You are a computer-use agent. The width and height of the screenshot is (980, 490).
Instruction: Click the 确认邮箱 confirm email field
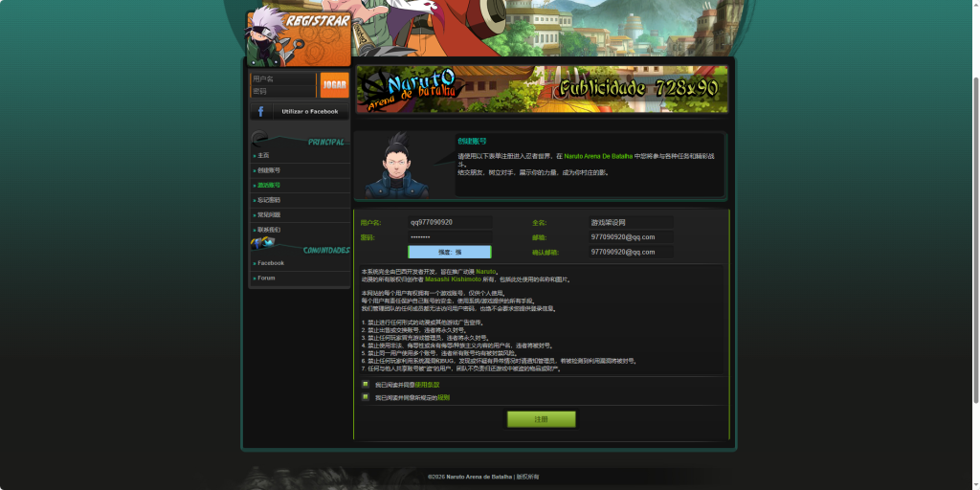[631, 252]
